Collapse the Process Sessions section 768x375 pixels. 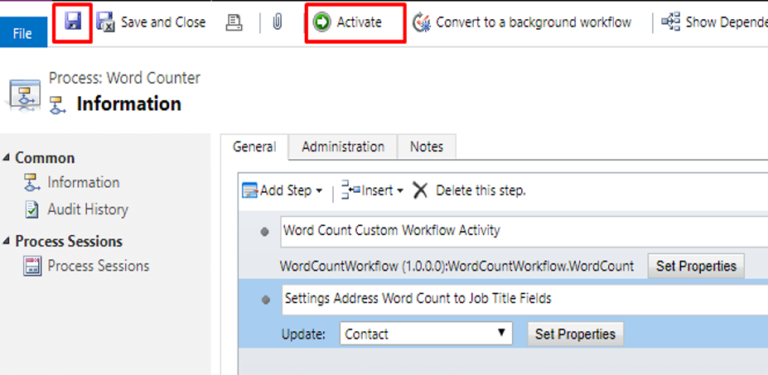point(6,241)
